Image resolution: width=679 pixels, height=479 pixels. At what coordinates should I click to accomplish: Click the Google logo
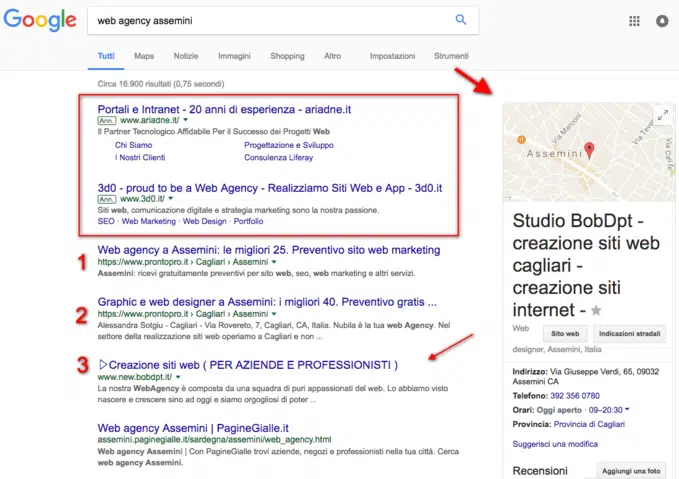tap(40, 20)
